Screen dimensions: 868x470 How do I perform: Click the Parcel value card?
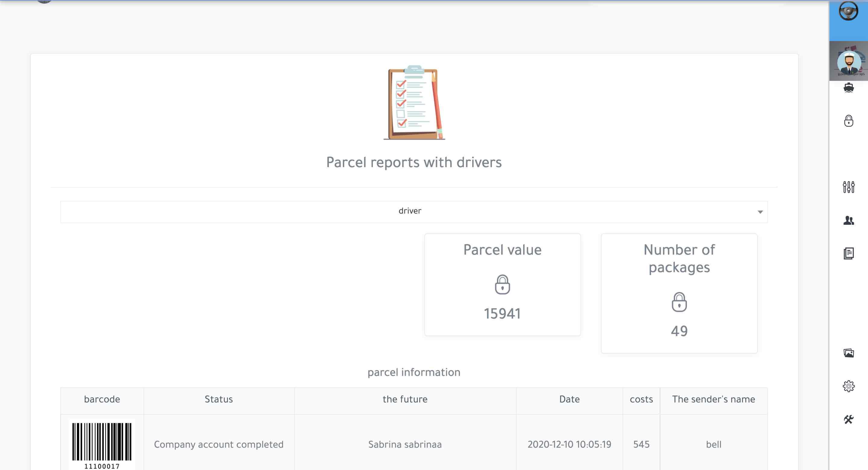click(502, 284)
